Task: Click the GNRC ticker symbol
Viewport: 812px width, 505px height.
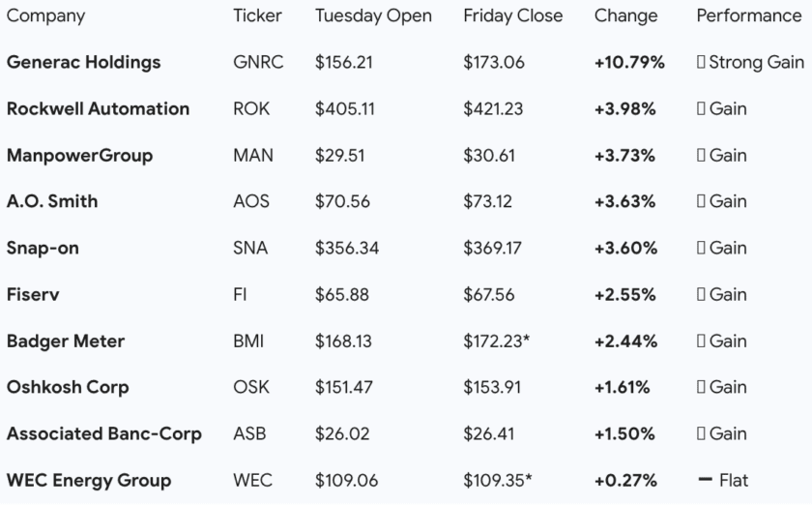Action: coord(257,63)
